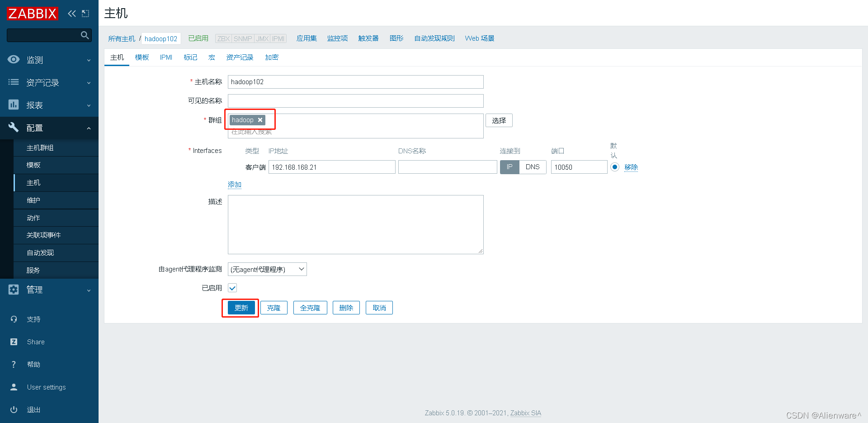Click the help question mark icon
The width and height of the screenshot is (868, 423).
point(14,364)
